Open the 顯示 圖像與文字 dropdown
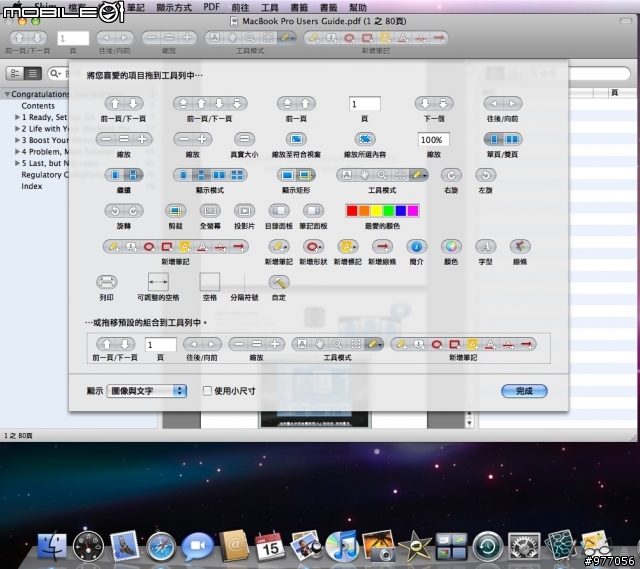 tap(147, 391)
